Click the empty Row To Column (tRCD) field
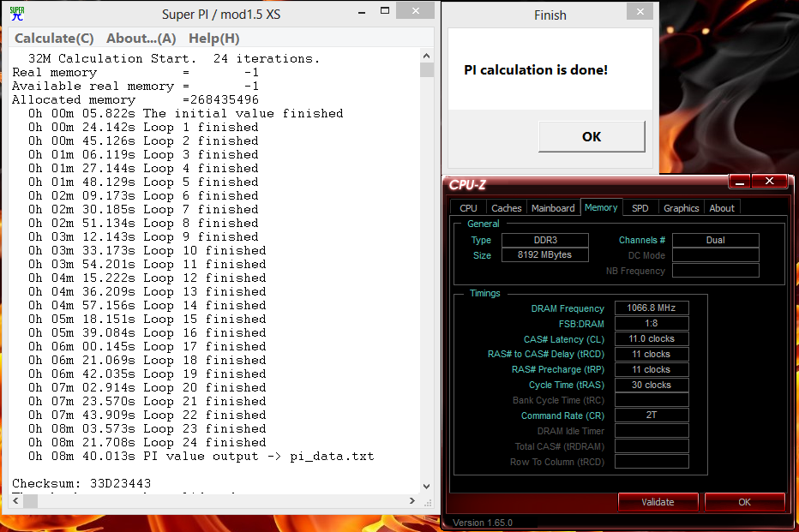The image size is (799, 532). tap(652, 461)
